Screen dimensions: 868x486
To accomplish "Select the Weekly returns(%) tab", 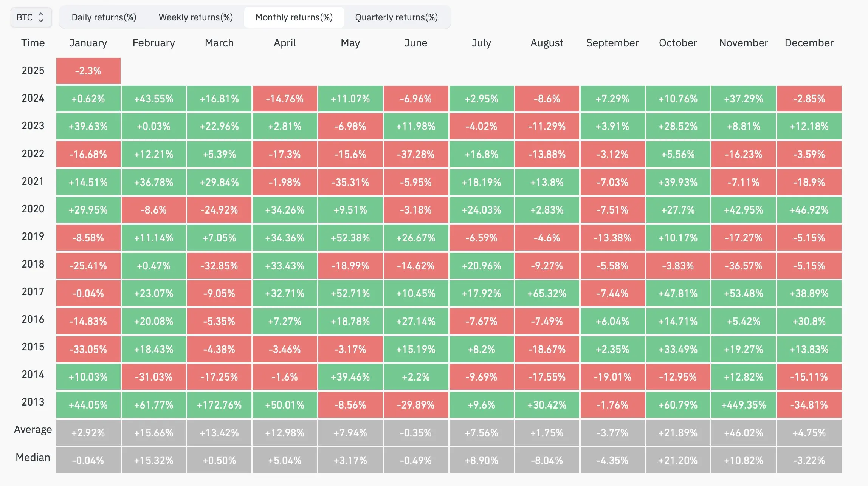I will coord(195,17).
